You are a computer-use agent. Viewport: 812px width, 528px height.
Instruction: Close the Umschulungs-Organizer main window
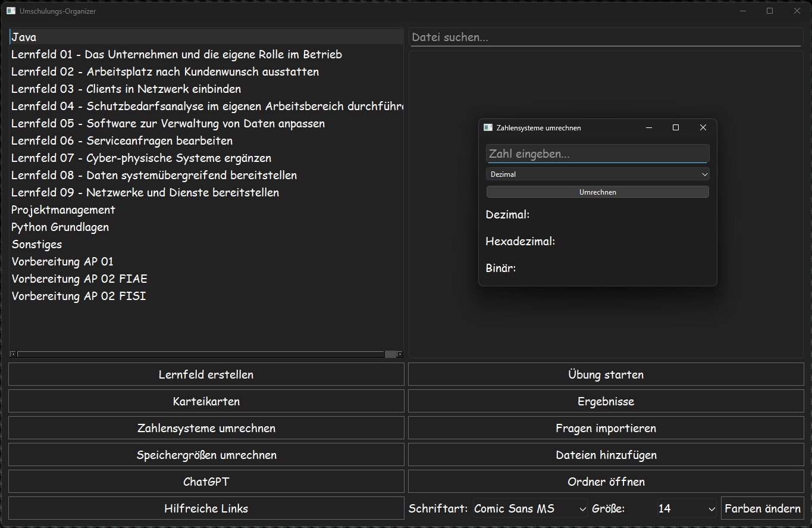(x=797, y=11)
